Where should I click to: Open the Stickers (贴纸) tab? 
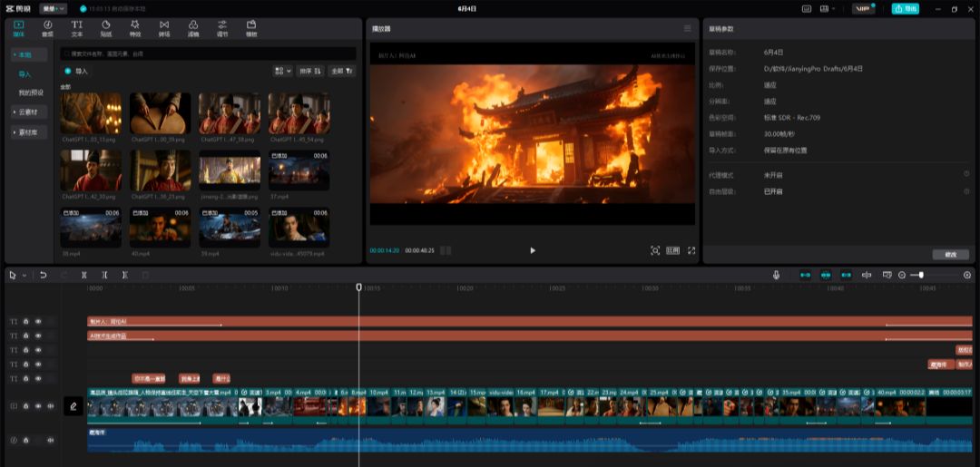[105, 28]
